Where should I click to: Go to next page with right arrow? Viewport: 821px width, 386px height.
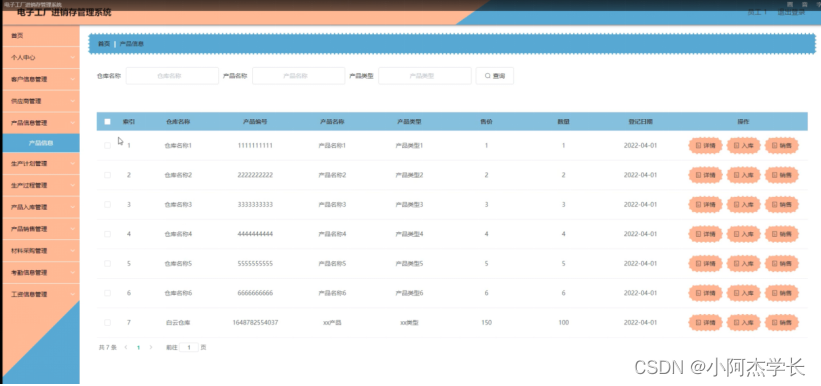(x=151, y=347)
